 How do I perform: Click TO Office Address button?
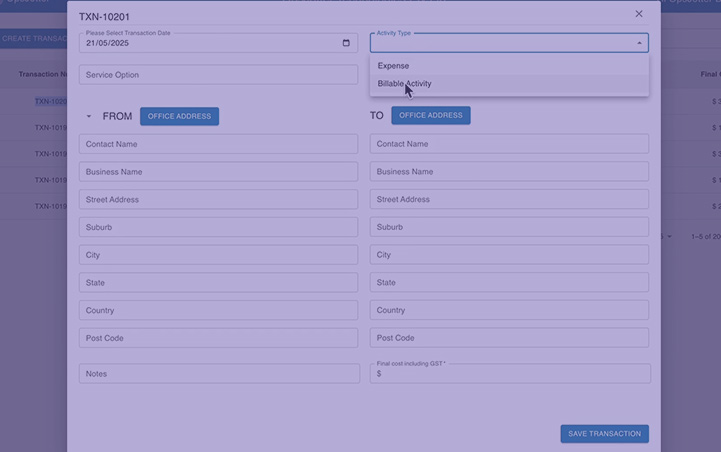pyautogui.click(x=430, y=115)
